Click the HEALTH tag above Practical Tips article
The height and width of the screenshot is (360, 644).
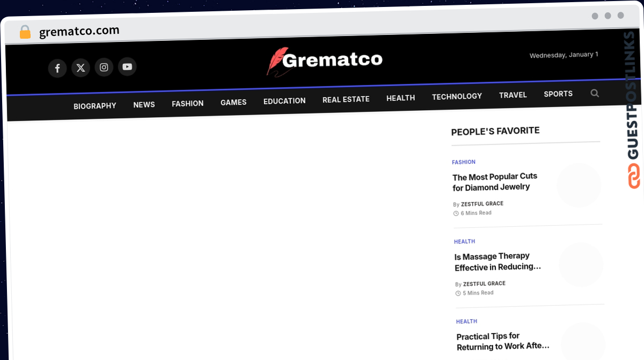[467, 321]
